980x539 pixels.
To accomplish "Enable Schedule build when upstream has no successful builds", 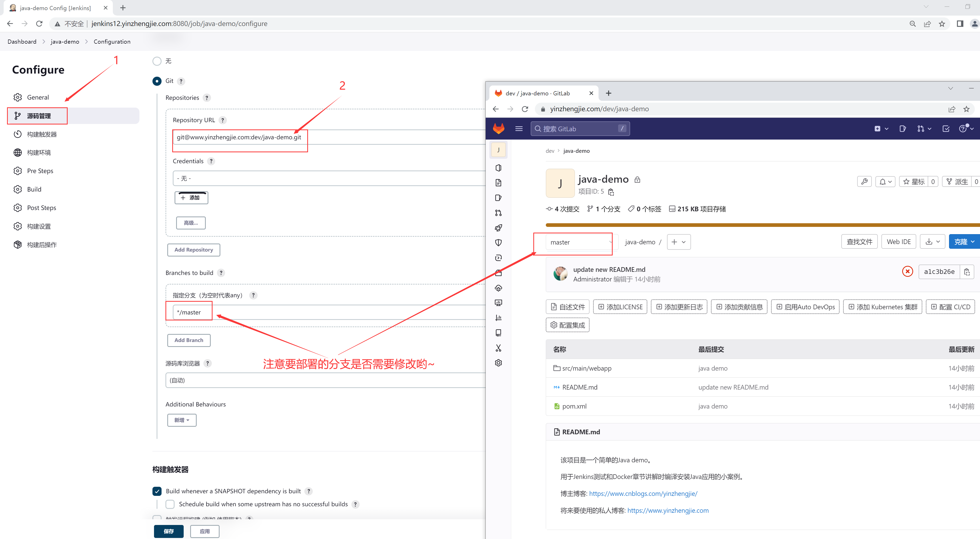I will pos(170,504).
